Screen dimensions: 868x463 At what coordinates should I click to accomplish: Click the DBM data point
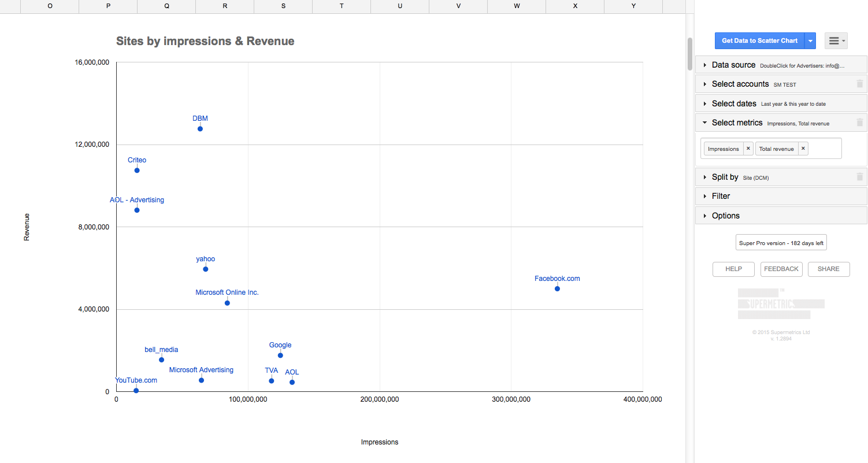(x=200, y=129)
